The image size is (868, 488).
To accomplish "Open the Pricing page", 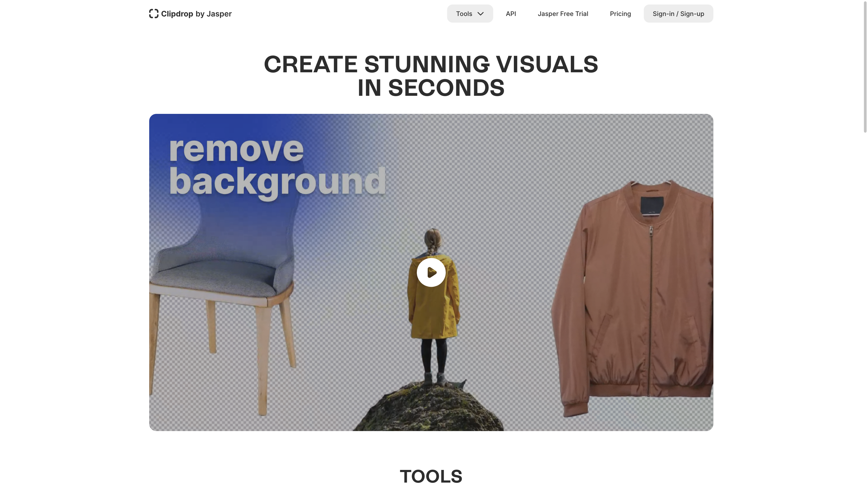I will (x=620, y=14).
